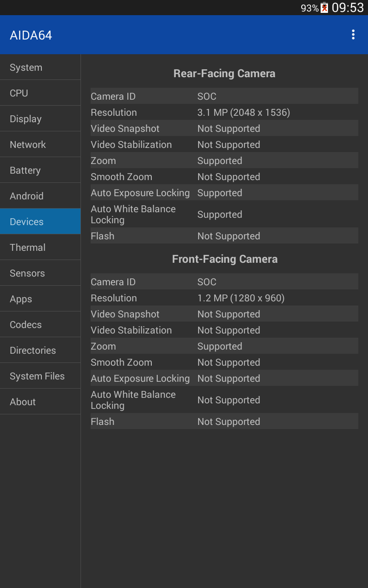Open the About section

(x=40, y=401)
